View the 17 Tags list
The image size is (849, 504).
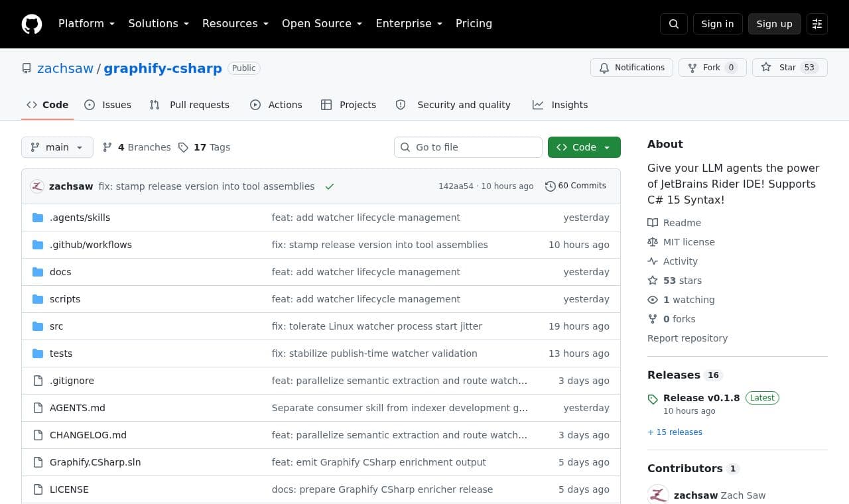(x=204, y=147)
